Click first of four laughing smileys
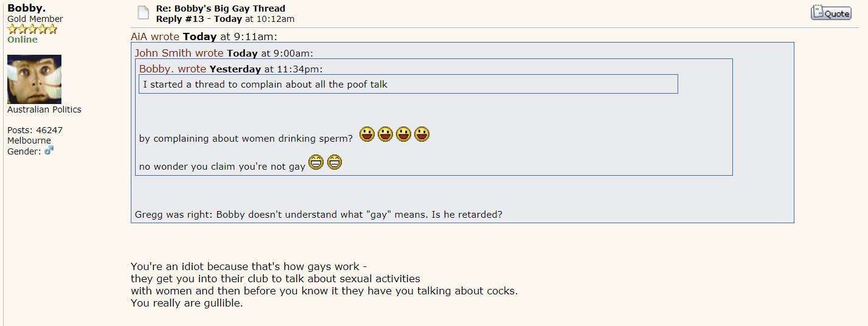 pos(367,134)
